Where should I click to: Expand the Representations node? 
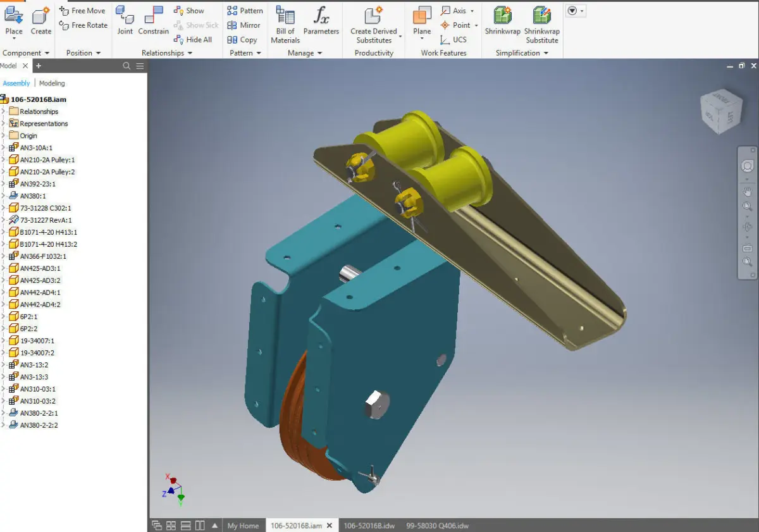coord(3,123)
